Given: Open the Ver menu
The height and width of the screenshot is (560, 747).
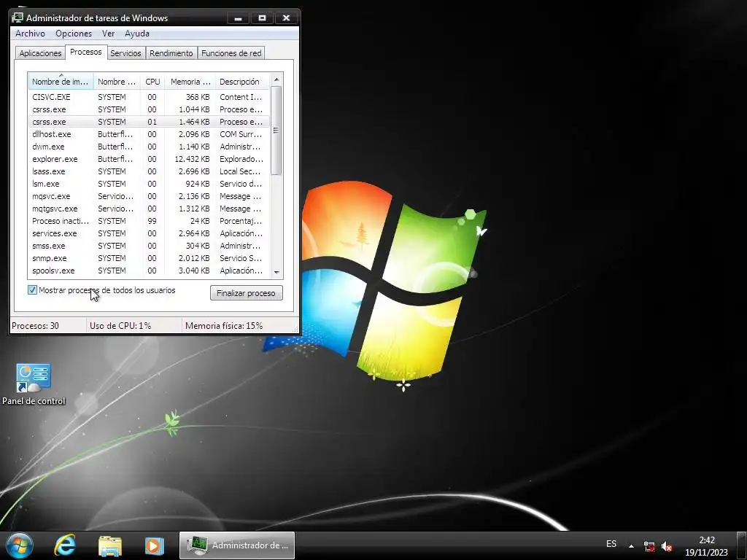Looking at the screenshot, I should (x=108, y=34).
